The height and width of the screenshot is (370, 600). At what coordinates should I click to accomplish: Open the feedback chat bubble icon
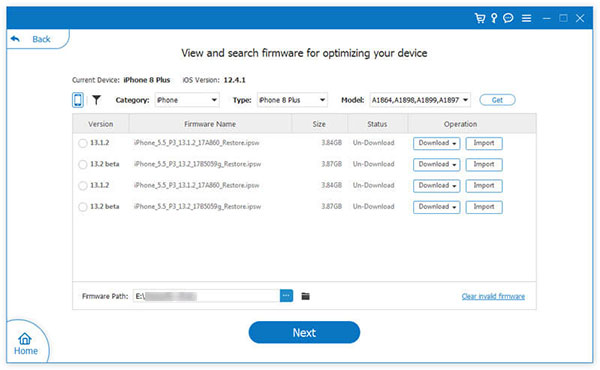pos(508,18)
